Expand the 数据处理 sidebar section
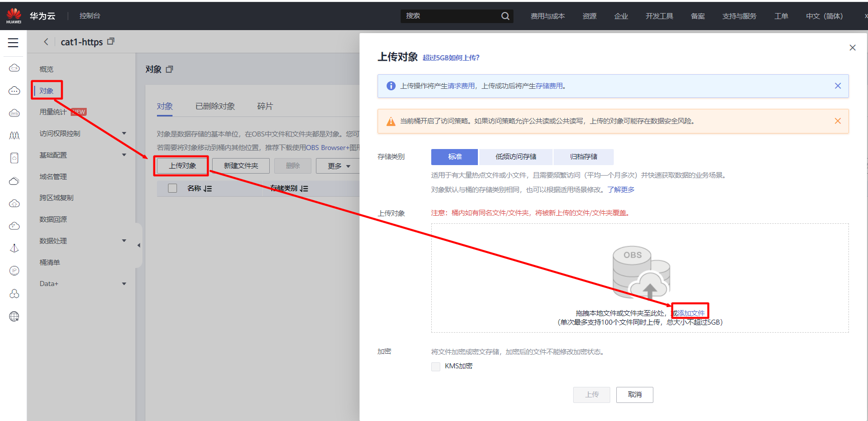Image resolution: width=868 pixels, height=421 pixels. (x=124, y=241)
